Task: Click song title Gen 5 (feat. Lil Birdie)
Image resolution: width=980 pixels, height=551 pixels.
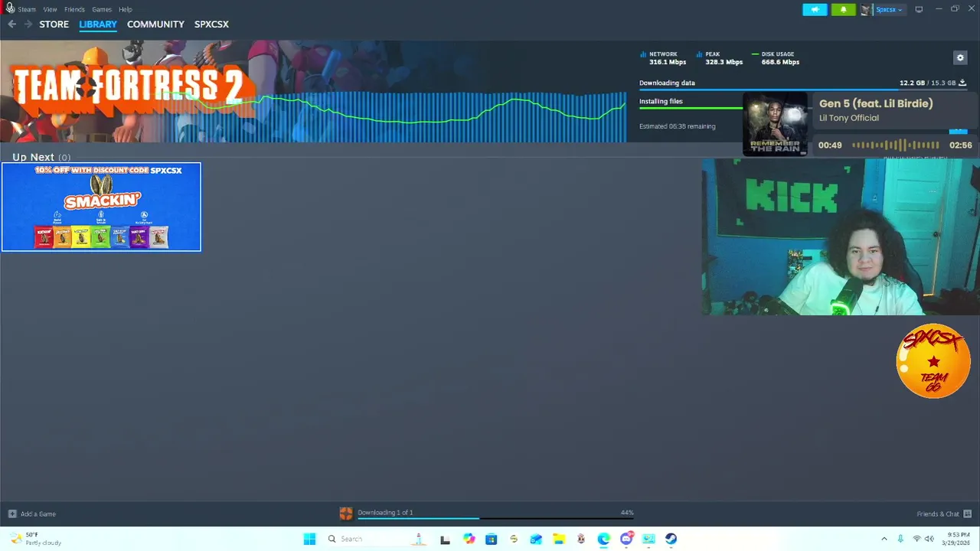Action: 876,103
